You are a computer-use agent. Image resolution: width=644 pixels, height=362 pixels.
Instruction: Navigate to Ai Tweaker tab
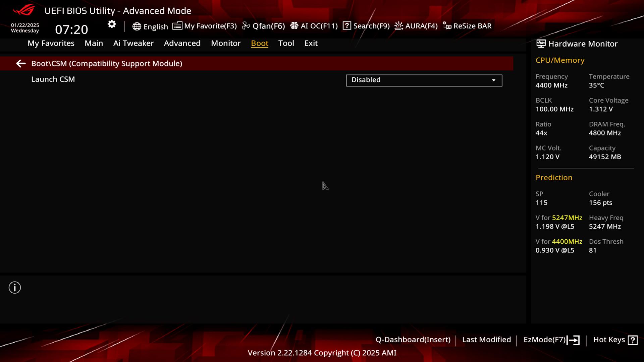pos(133,43)
